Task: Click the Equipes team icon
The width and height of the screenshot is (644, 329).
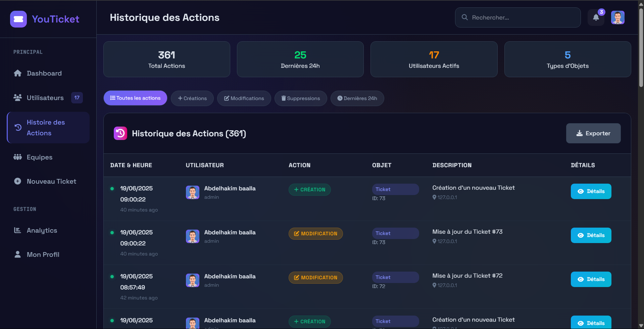Action: (x=18, y=157)
